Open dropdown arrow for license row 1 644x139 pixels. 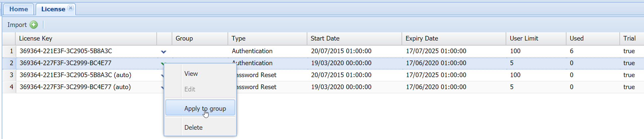[x=163, y=52]
